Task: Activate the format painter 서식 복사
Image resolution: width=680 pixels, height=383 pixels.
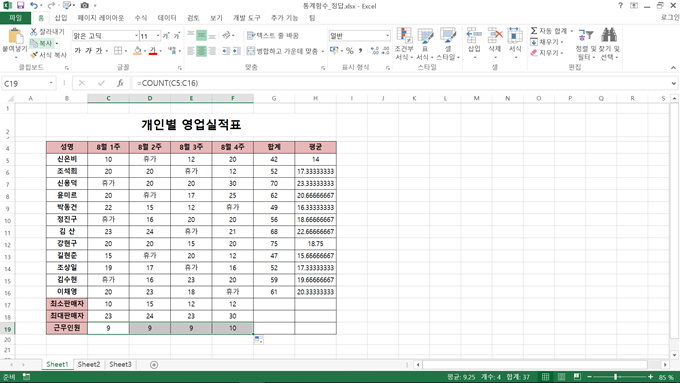Action: coord(48,55)
